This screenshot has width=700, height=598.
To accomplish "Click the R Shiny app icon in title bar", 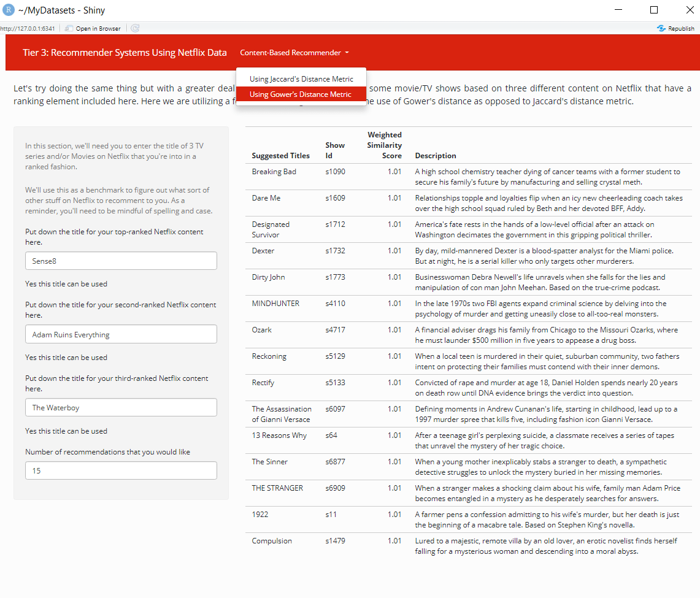I will 8,10.
